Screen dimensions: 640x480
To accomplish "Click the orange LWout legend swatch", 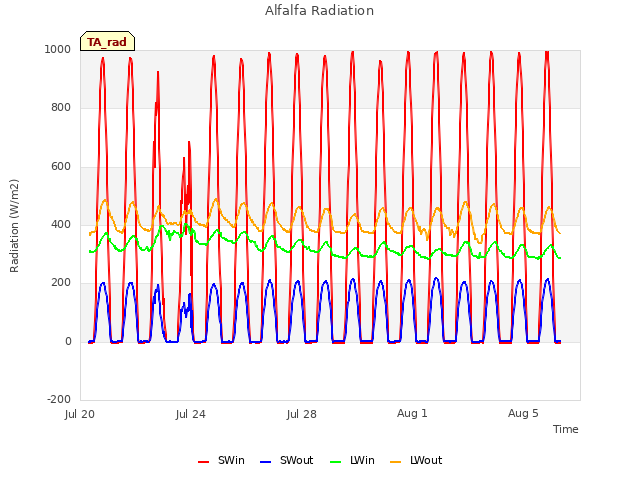I will coord(396,462).
